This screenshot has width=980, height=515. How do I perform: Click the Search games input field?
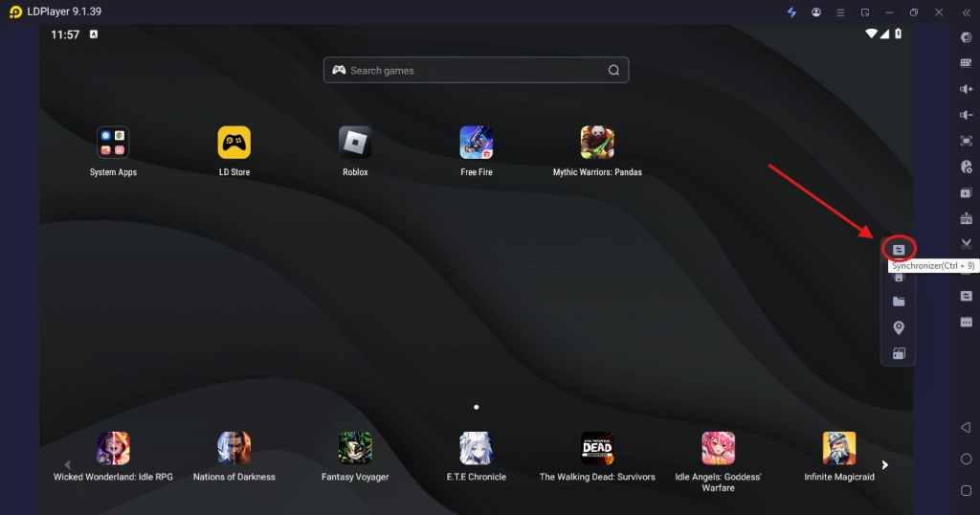[476, 71]
